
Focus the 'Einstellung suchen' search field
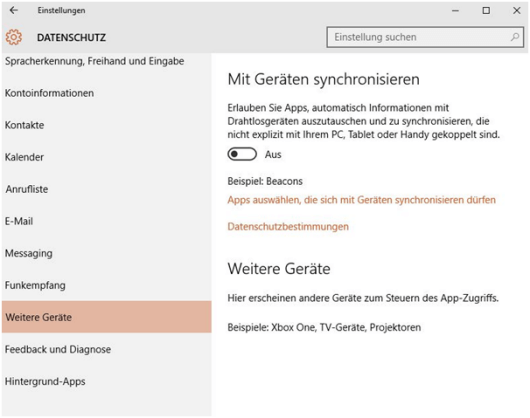point(425,37)
